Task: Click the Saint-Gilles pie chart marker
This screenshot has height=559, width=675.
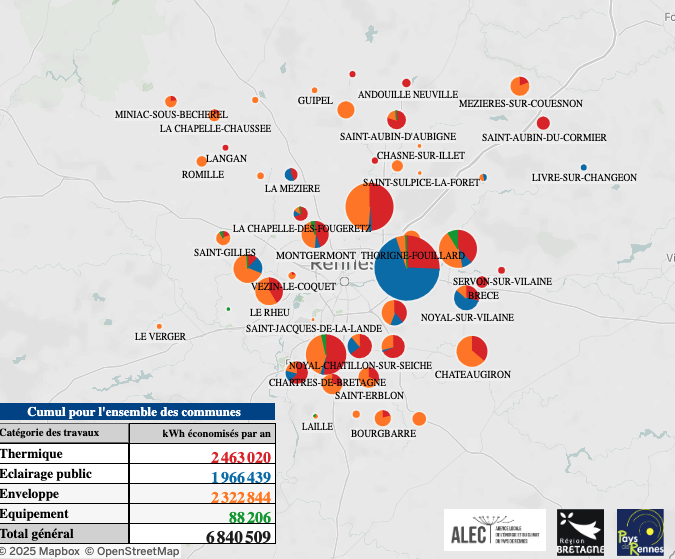Action: point(223,238)
